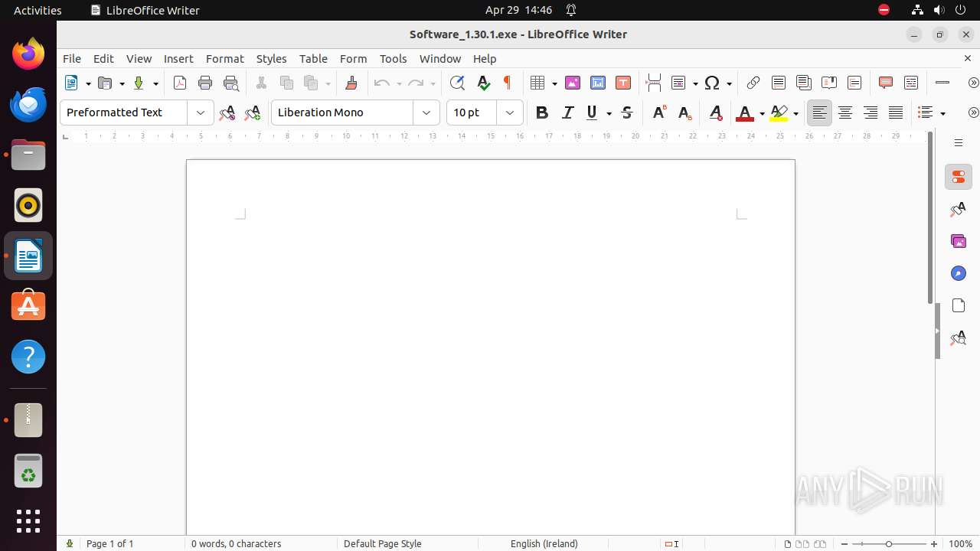This screenshot has width=980, height=551.
Task: Open the new document dropdown arrow
Action: click(88, 83)
